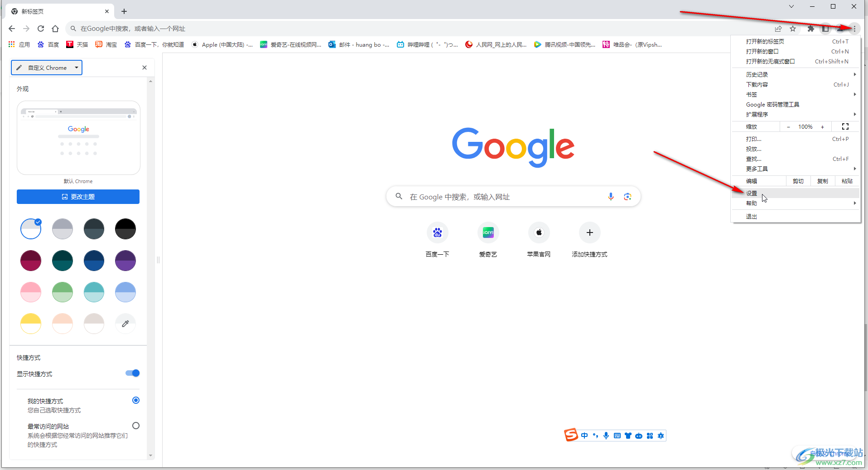Screen dimensions: 868x470
Task: Expand the More tools submenu
Action: pos(796,169)
